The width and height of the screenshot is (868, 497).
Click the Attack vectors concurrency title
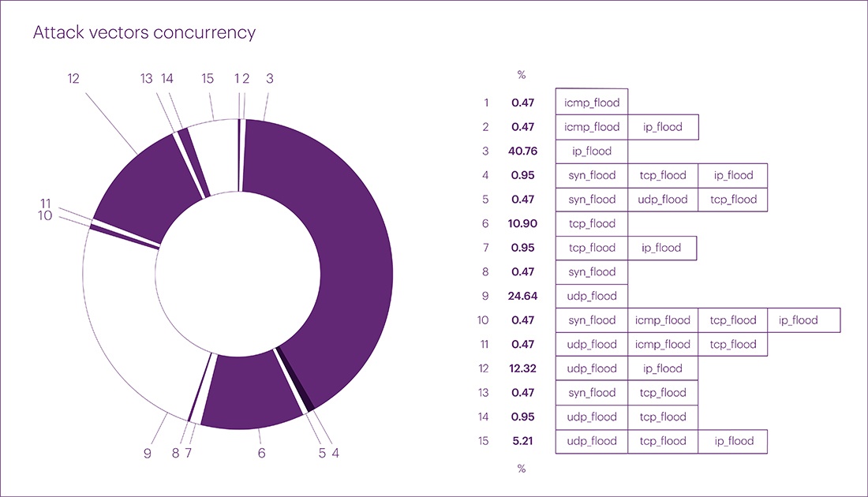pyautogui.click(x=144, y=32)
